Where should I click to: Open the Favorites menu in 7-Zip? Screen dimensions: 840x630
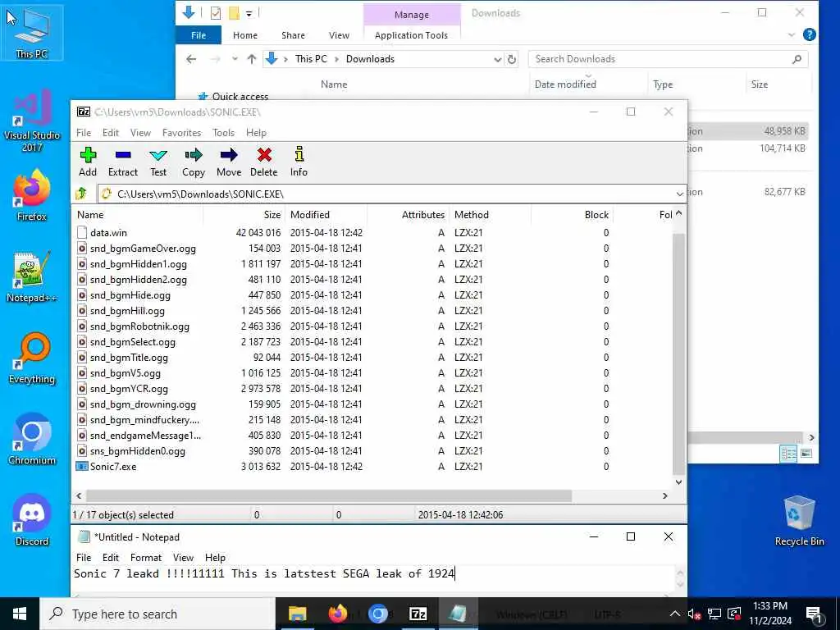[x=181, y=132]
